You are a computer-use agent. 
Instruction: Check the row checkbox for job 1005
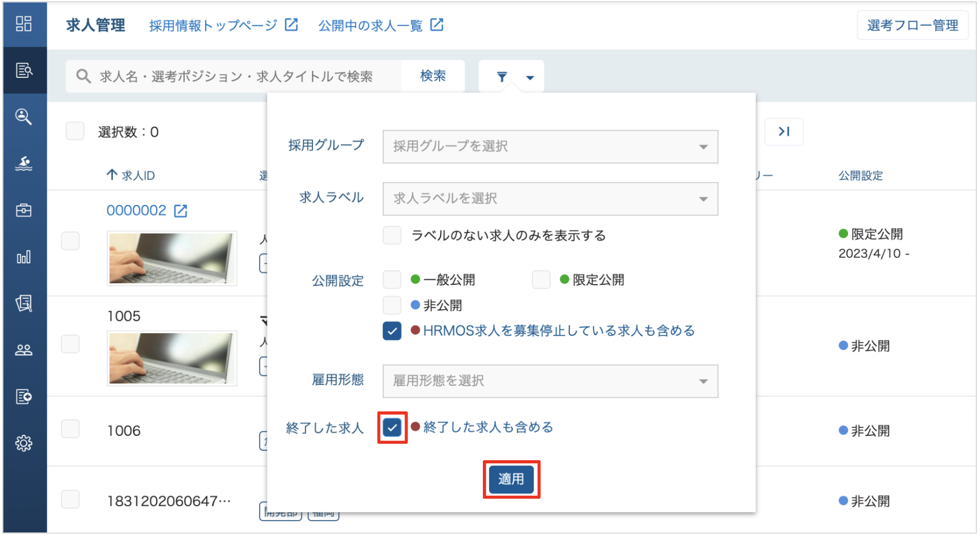[71, 344]
